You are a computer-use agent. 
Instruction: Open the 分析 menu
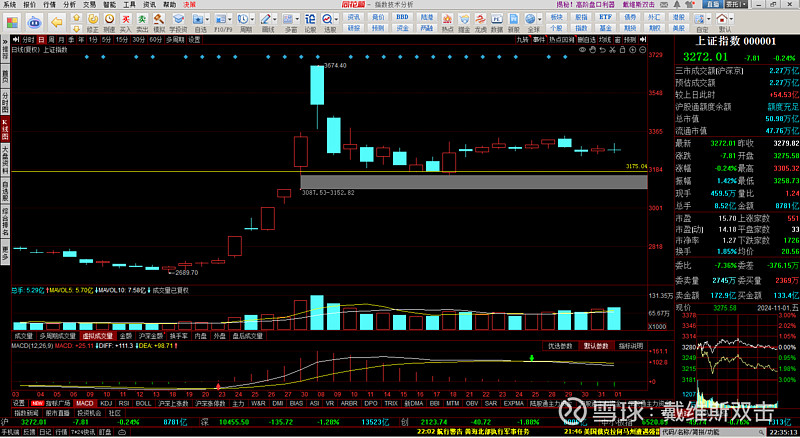pyautogui.click(x=69, y=5)
